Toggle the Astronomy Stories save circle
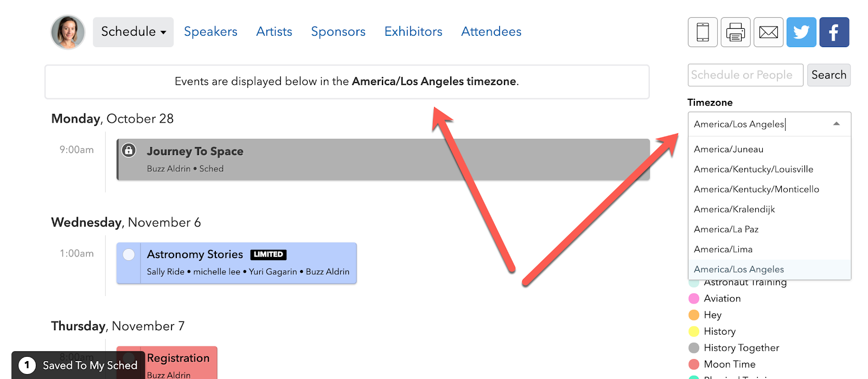This screenshot has height=379, width=868. tap(129, 254)
